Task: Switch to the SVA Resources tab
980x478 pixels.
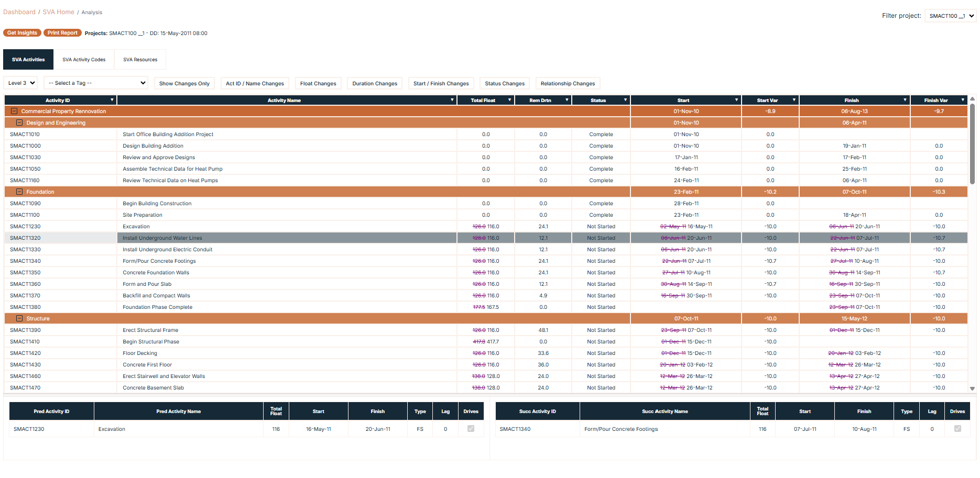Action: [x=140, y=59]
